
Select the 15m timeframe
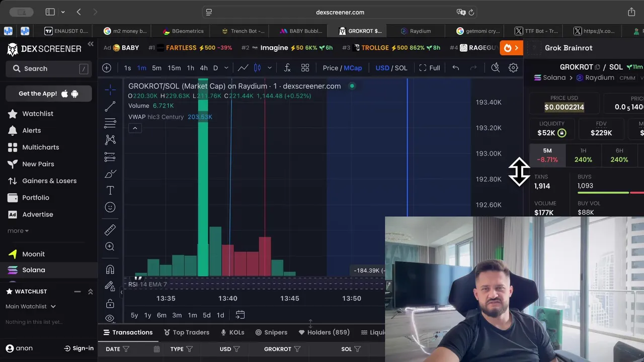(174, 68)
